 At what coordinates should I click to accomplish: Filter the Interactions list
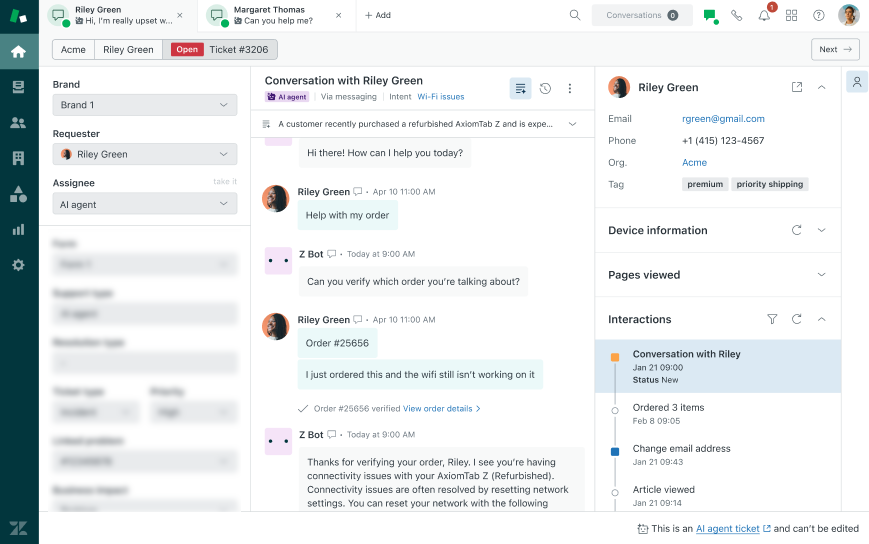[772, 319]
